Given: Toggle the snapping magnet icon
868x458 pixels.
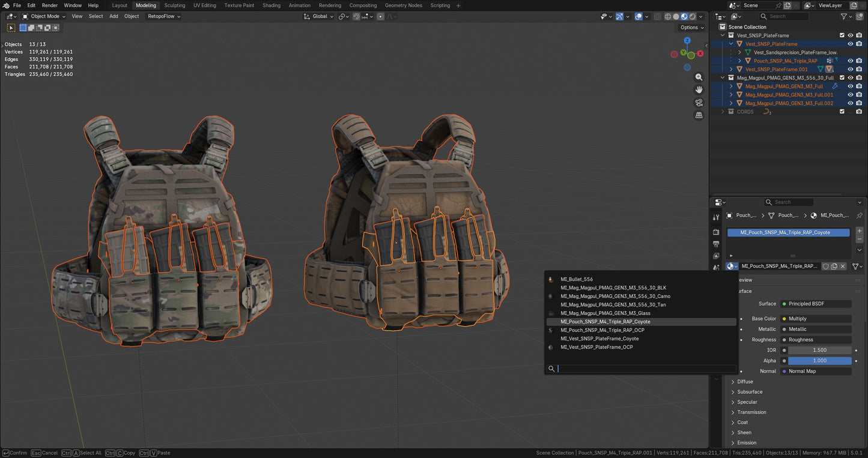Looking at the screenshot, I should tap(356, 16).
